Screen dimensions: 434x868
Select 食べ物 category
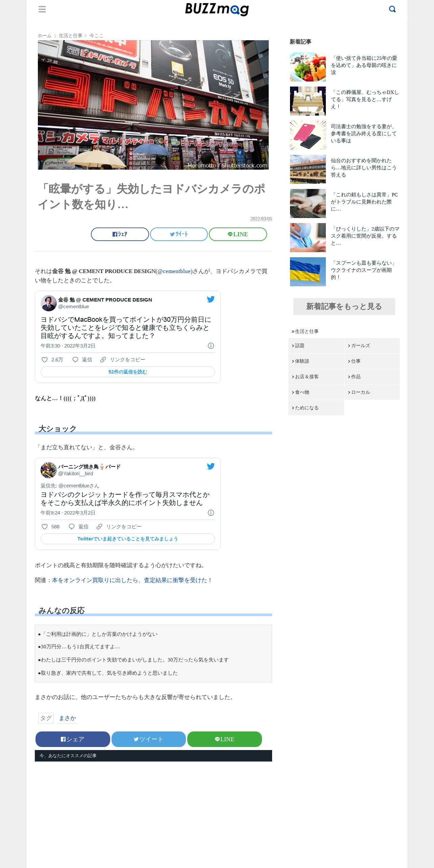[316, 392]
